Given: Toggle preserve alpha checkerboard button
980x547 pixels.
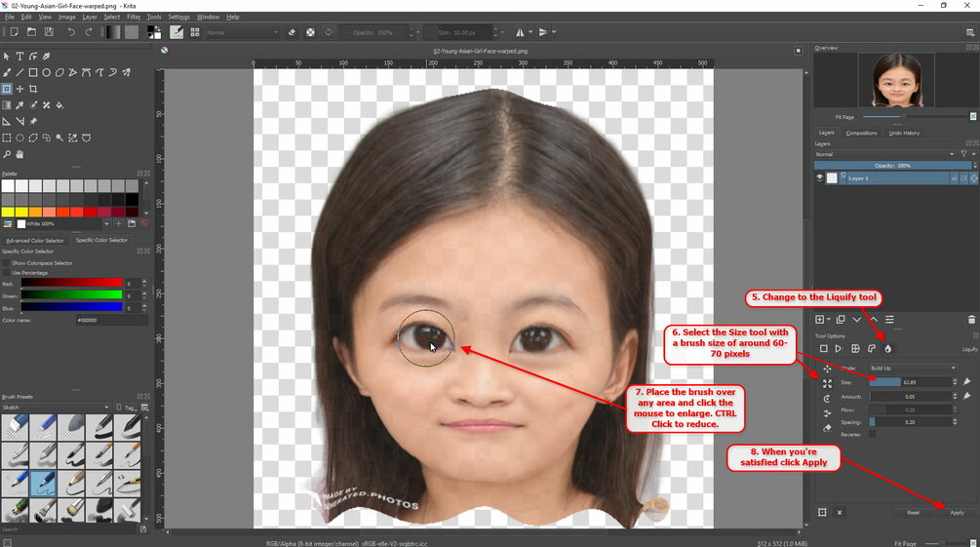Looking at the screenshot, I should [x=310, y=32].
